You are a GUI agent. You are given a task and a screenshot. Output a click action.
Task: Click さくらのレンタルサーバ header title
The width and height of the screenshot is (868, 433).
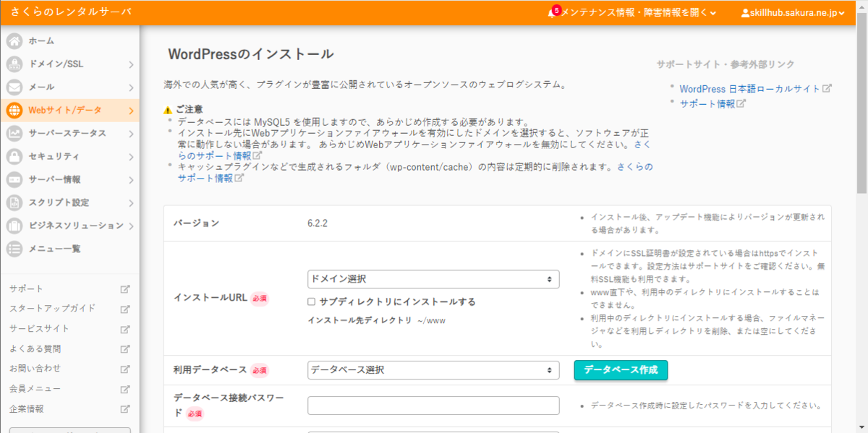pyautogui.click(x=71, y=12)
